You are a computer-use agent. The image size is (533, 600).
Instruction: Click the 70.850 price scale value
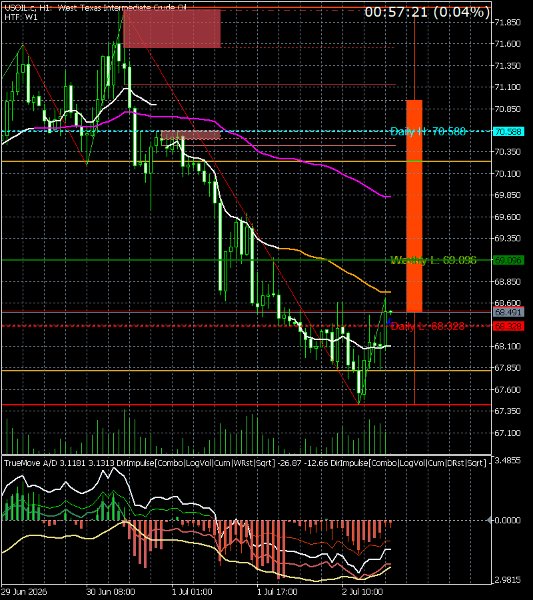point(507,109)
